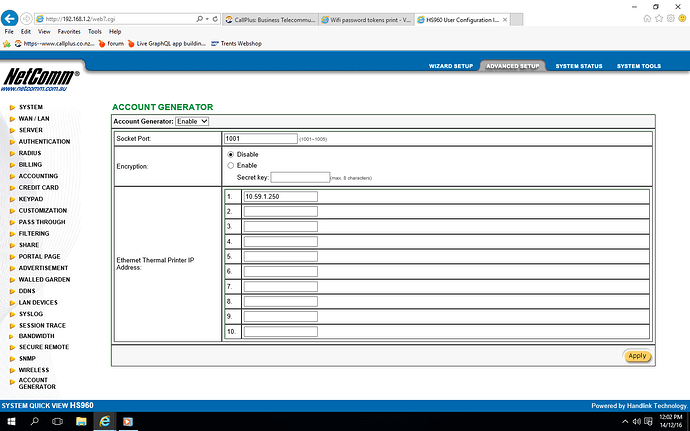
Task: Open the forum bookmark
Action: point(111,44)
